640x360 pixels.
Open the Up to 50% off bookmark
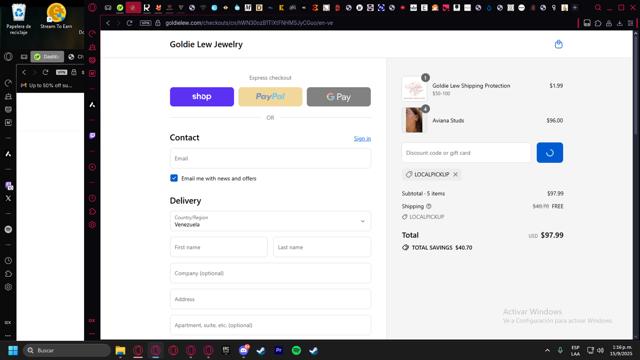(x=46, y=85)
